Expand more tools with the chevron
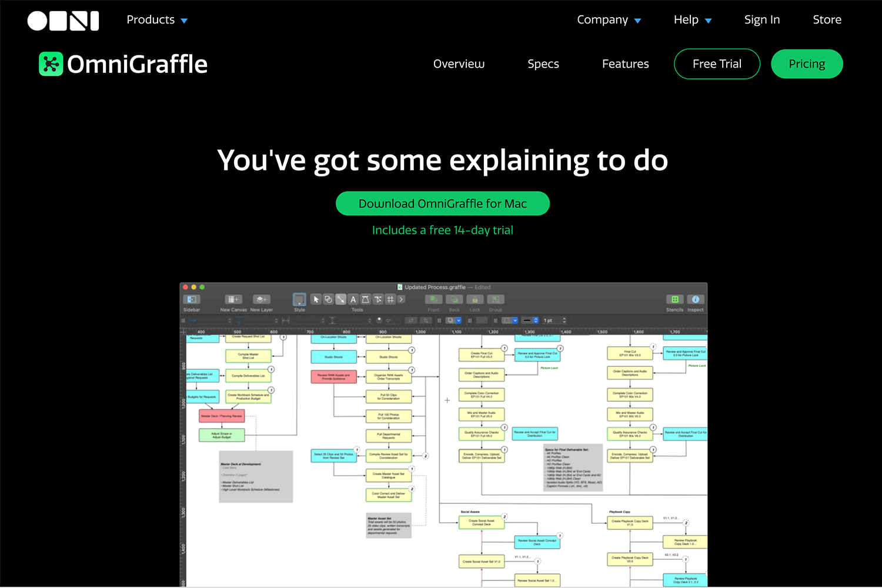The height and width of the screenshot is (588, 882). 401,299
